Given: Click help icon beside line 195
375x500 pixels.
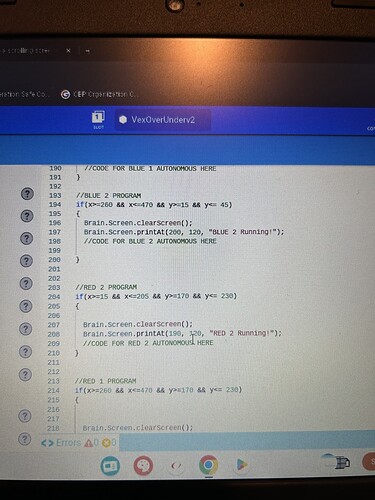Looking at the screenshot, I should point(27,216).
